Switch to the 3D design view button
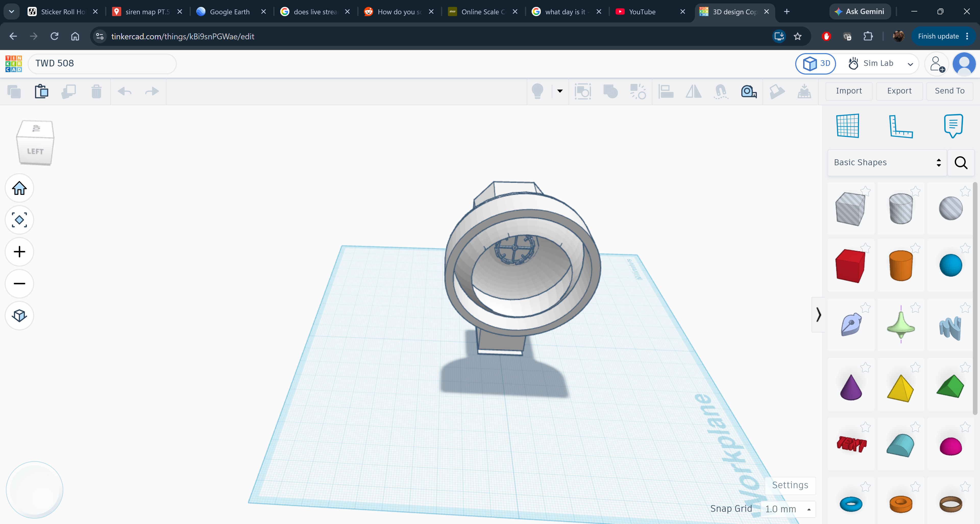This screenshot has width=980, height=524. click(816, 64)
